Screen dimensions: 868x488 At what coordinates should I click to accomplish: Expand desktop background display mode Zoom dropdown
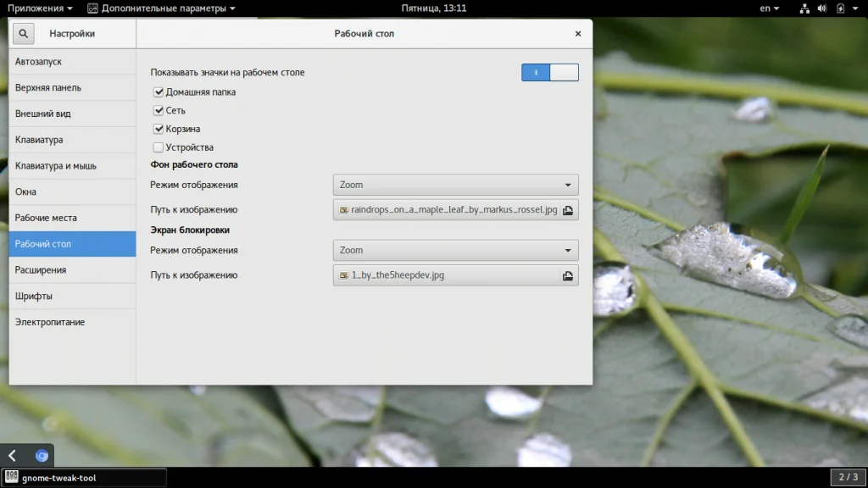(455, 185)
